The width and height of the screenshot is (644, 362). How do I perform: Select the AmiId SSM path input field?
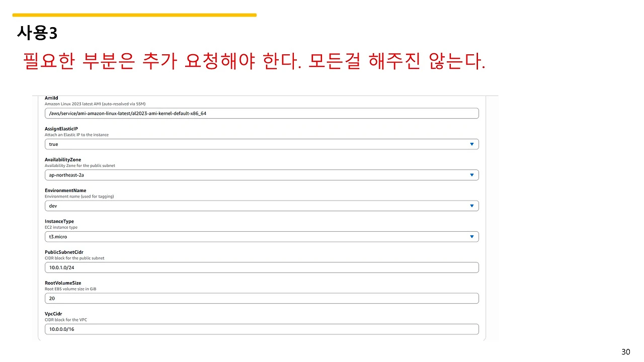pos(262,113)
